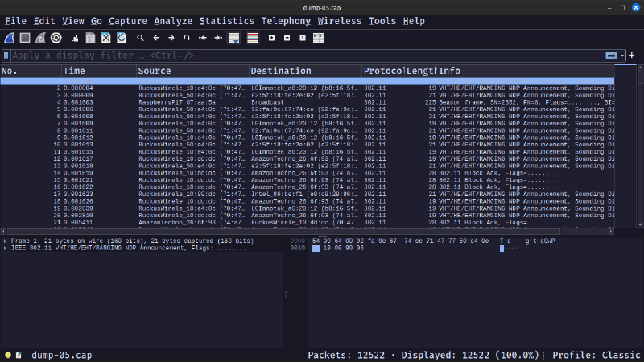Jump to the last packet
The image size is (644, 362).
tap(218, 38)
